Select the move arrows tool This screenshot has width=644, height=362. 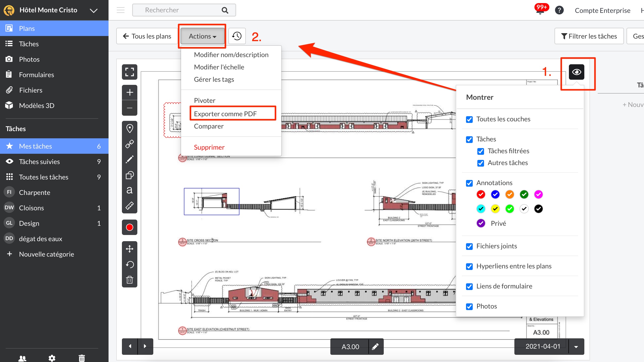130,249
